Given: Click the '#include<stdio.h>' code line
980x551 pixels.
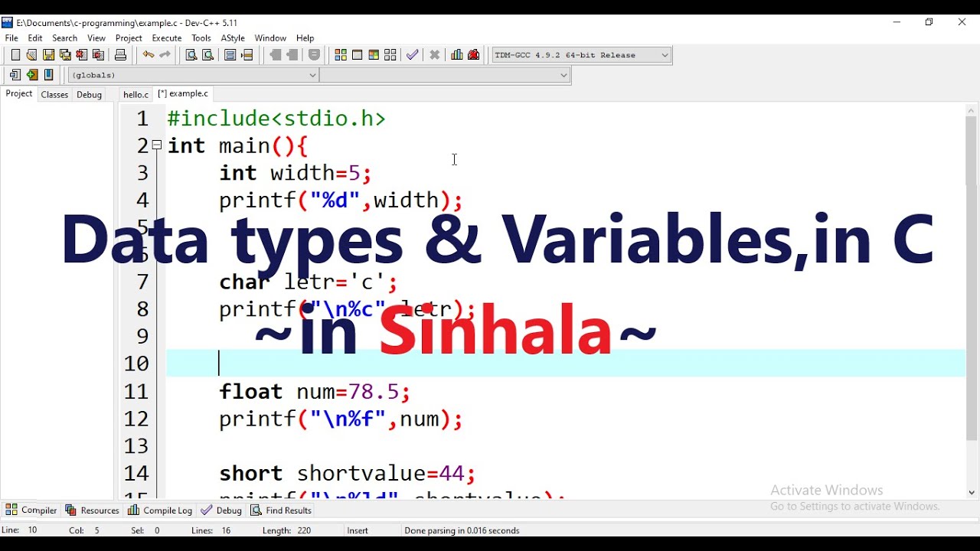Looking at the screenshot, I should pyautogui.click(x=276, y=119).
